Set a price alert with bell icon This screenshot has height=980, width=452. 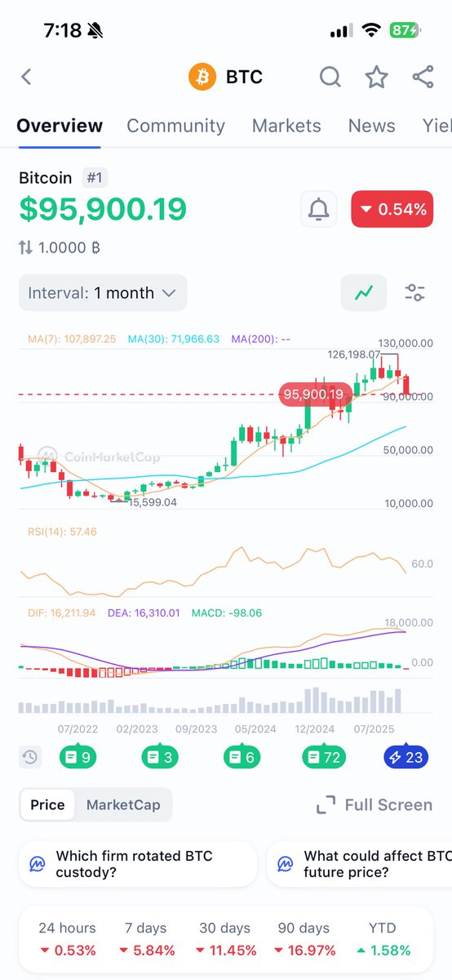[319, 209]
